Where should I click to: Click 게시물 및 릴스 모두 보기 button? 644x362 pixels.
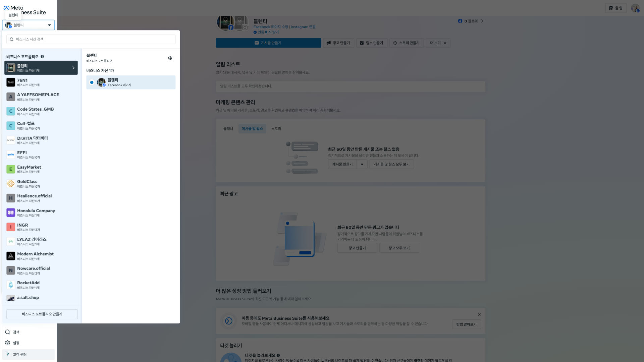(x=391, y=164)
